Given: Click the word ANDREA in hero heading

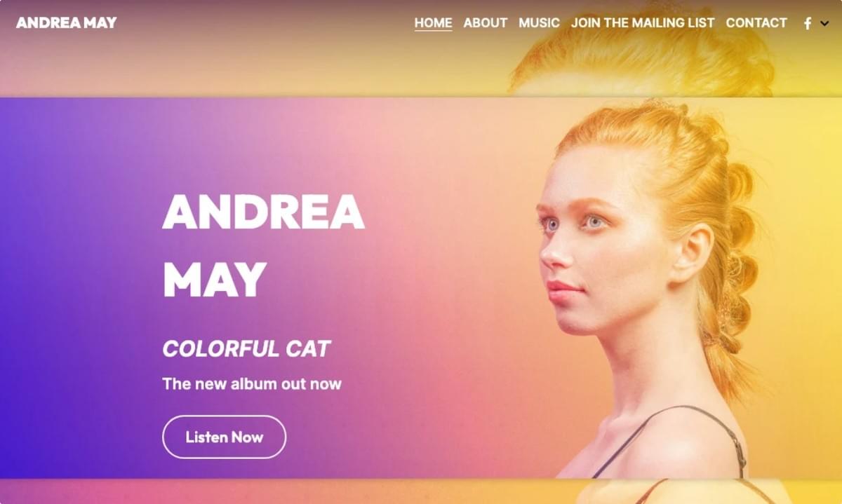Looking at the screenshot, I should point(263,211).
